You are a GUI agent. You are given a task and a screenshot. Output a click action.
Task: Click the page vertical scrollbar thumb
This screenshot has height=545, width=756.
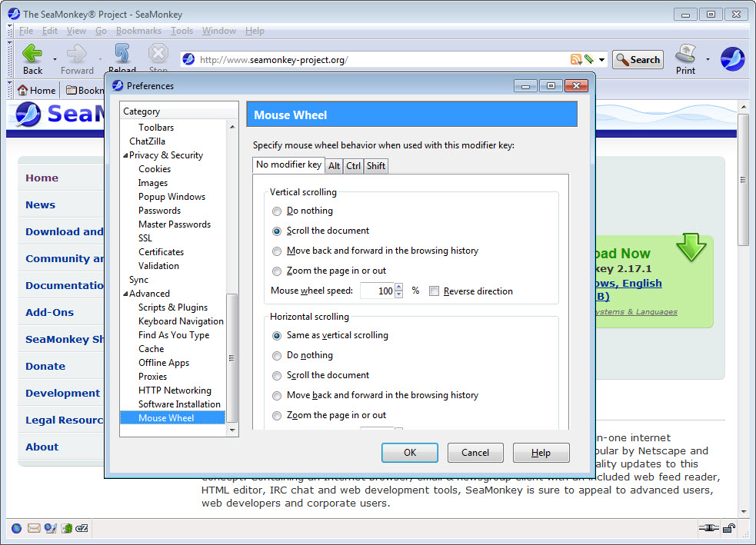(743, 180)
